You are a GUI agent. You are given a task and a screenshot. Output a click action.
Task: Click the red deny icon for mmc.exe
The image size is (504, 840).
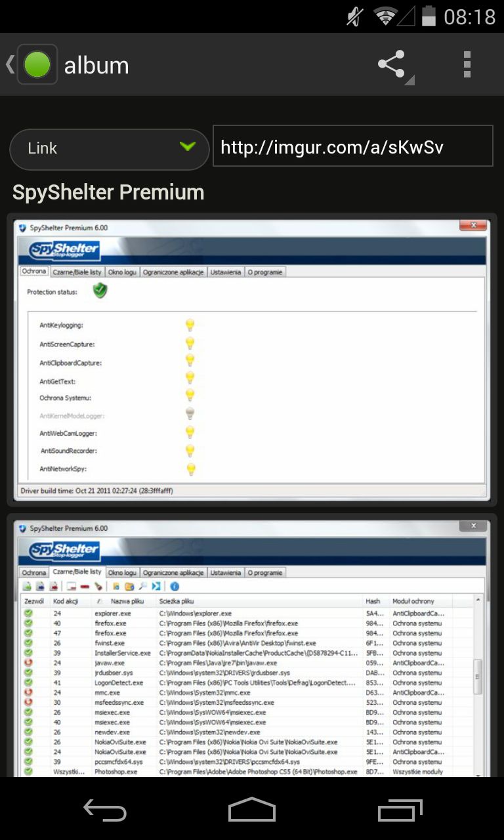pyautogui.click(x=28, y=692)
